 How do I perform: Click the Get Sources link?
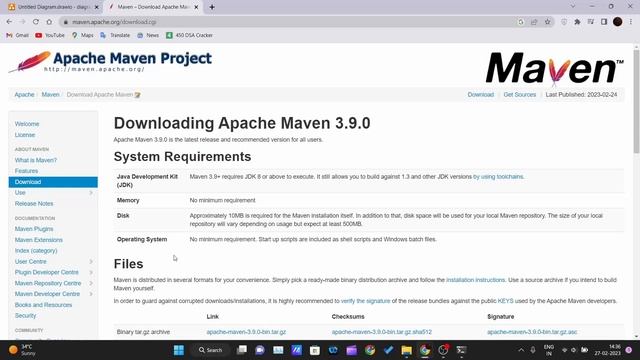(520, 95)
